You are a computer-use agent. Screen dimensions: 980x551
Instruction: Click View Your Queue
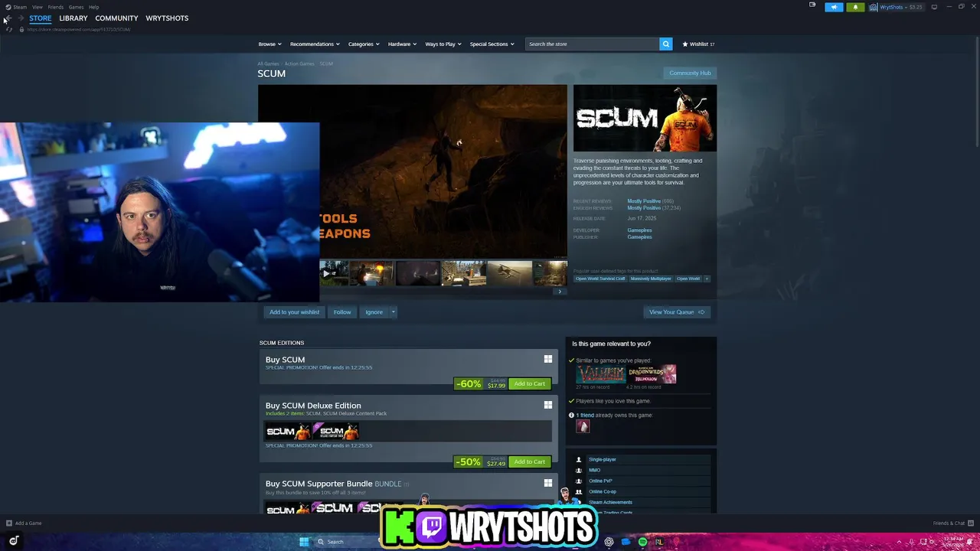pyautogui.click(x=677, y=311)
